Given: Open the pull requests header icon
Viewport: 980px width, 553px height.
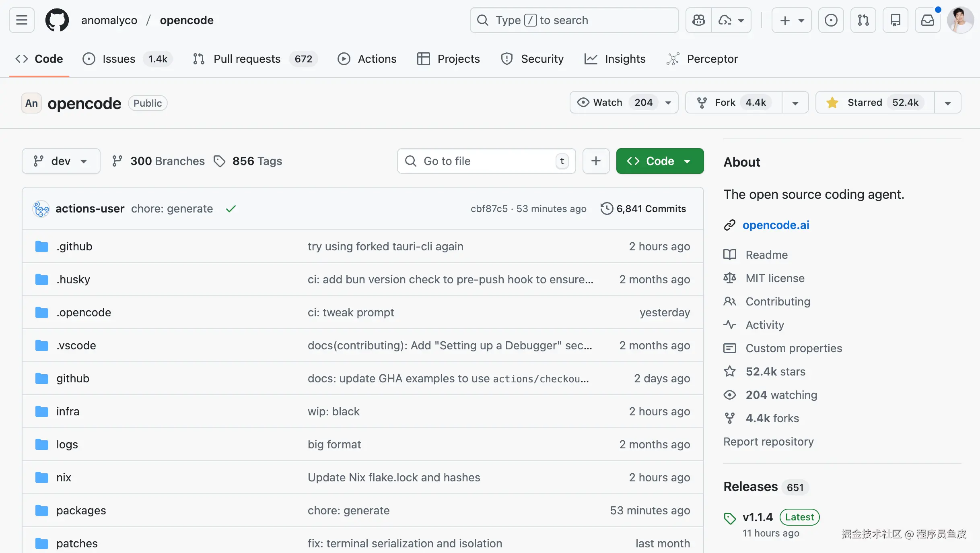Looking at the screenshot, I should 863,20.
